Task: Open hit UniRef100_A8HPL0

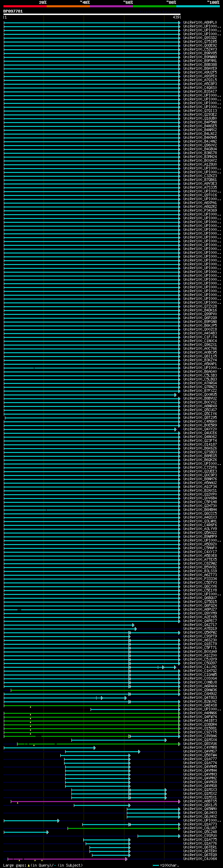Action: 200,23
